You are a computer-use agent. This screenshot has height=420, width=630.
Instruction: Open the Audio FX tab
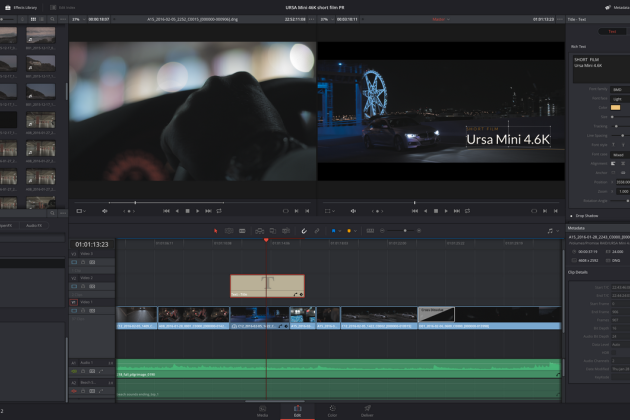(34, 225)
